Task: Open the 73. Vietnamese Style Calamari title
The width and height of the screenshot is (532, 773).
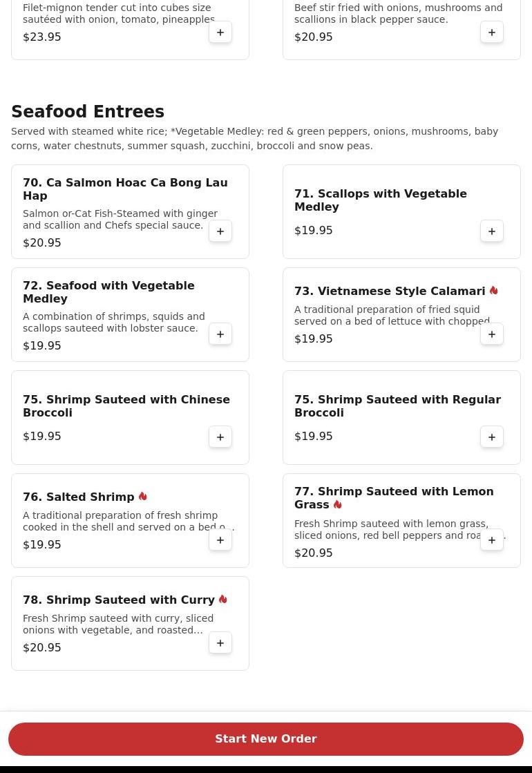Action: [x=390, y=292]
